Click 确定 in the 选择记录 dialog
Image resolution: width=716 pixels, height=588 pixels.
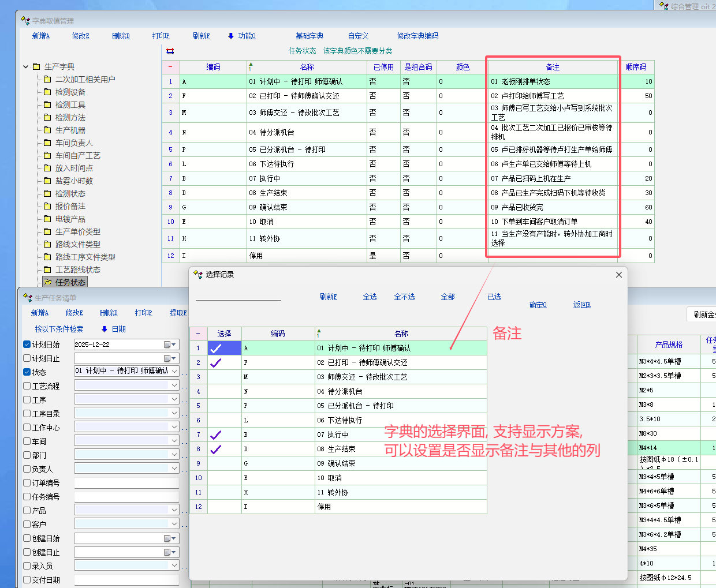[x=538, y=305]
